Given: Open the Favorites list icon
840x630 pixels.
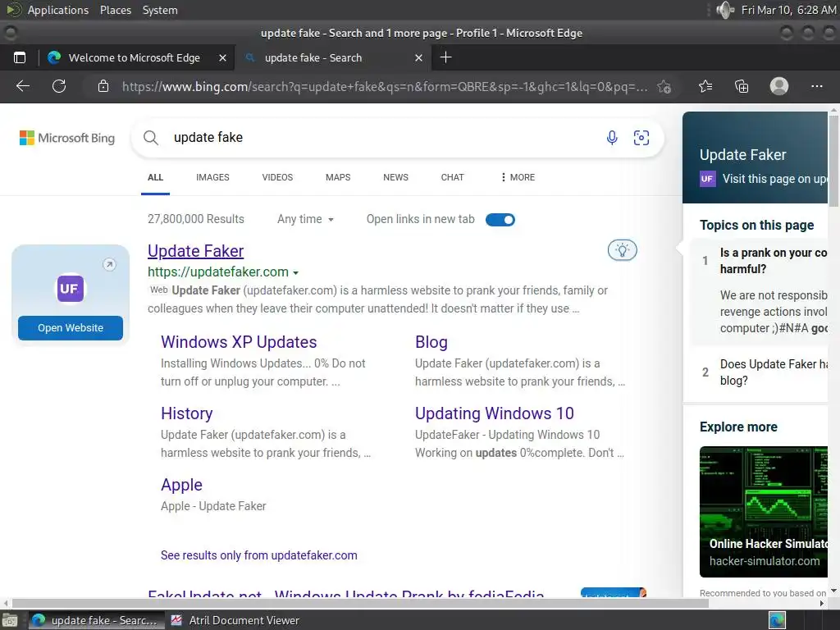Looking at the screenshot, I should (x=705, y=86).
